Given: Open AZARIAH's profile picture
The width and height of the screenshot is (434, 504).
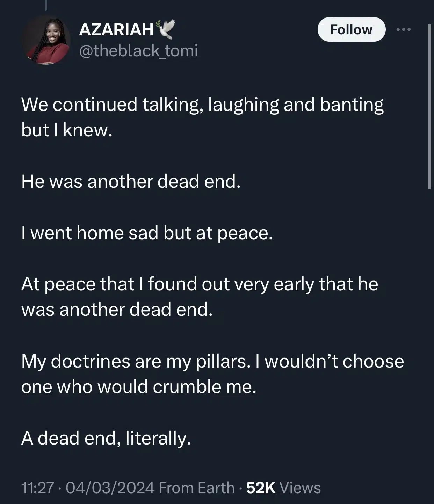Looking at the screenshot, I should click(x=46, y=41).
